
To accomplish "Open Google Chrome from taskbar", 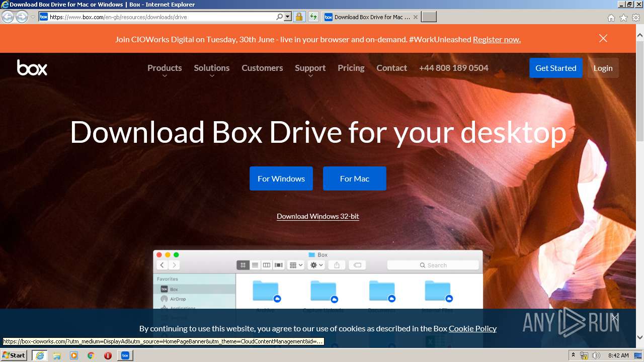I will 91,355.
